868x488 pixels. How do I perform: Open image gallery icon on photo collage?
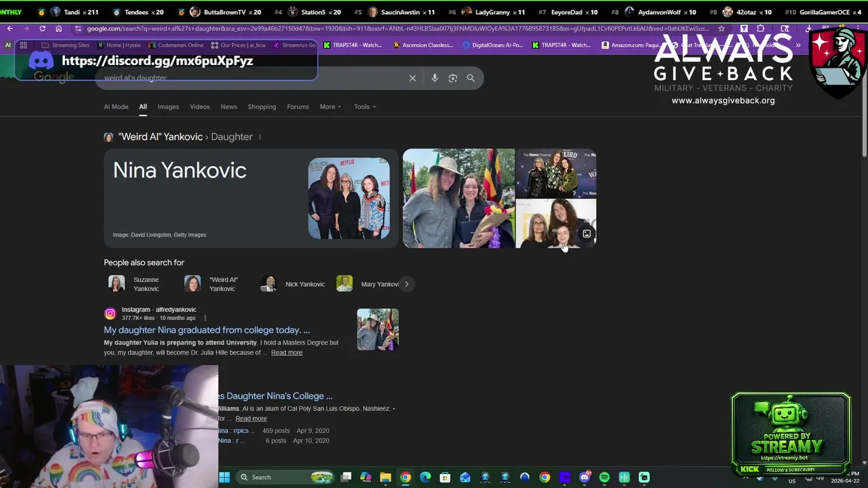[x=587, y=234]
